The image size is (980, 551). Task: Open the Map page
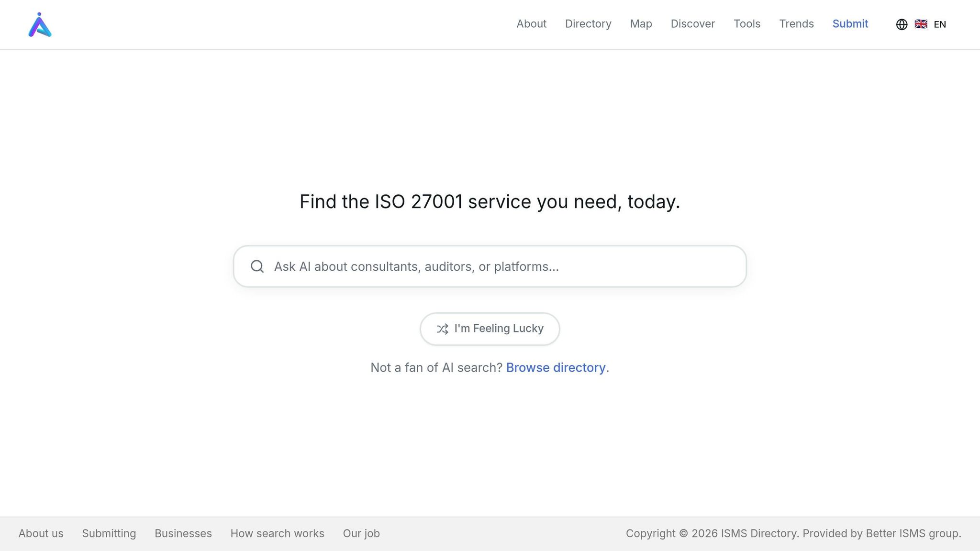click(x=641, y=24)
